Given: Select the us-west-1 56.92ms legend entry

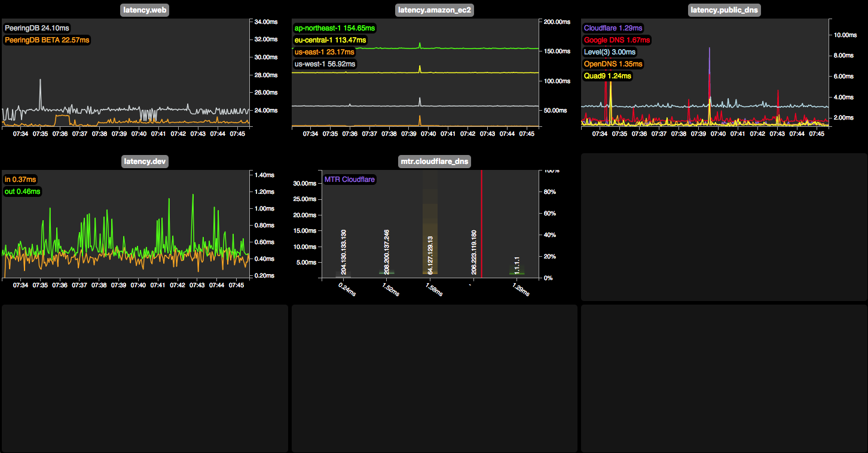Looking at the screenshot, I should tap(325, 64).
